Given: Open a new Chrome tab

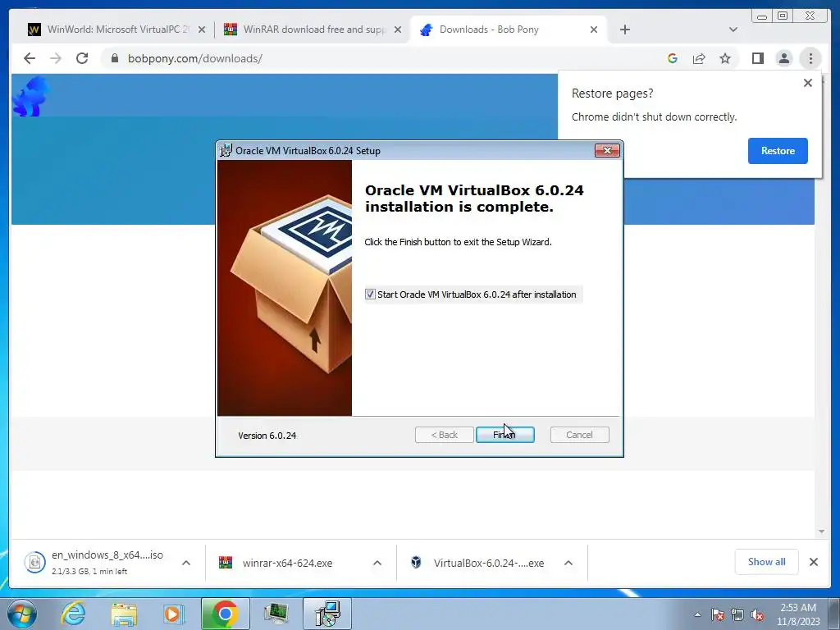Looking at the screenshot, I should (624, 30).
